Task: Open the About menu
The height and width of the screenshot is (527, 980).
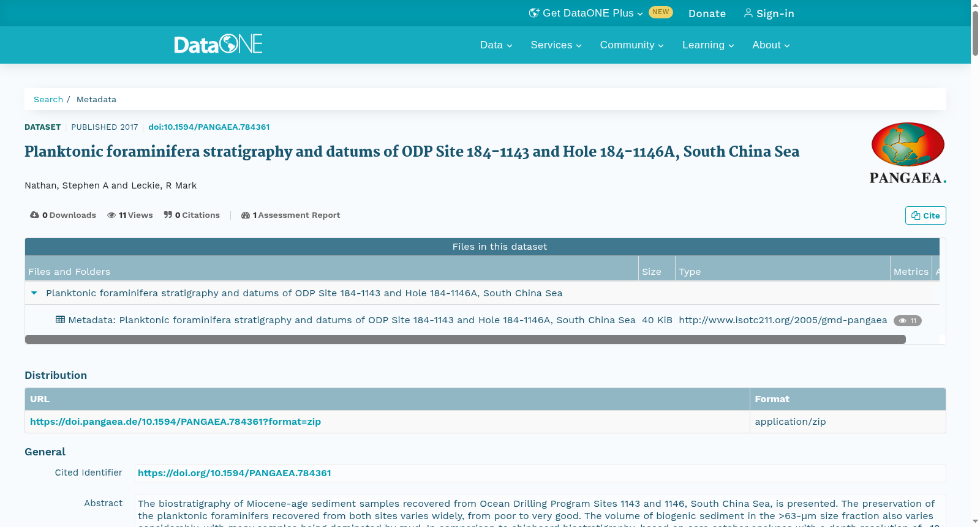Action: 771,45
